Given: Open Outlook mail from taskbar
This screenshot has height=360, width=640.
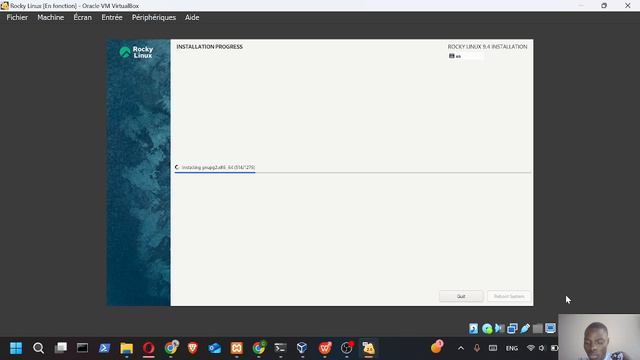Looking at the screenshot, I should point(215,348).
